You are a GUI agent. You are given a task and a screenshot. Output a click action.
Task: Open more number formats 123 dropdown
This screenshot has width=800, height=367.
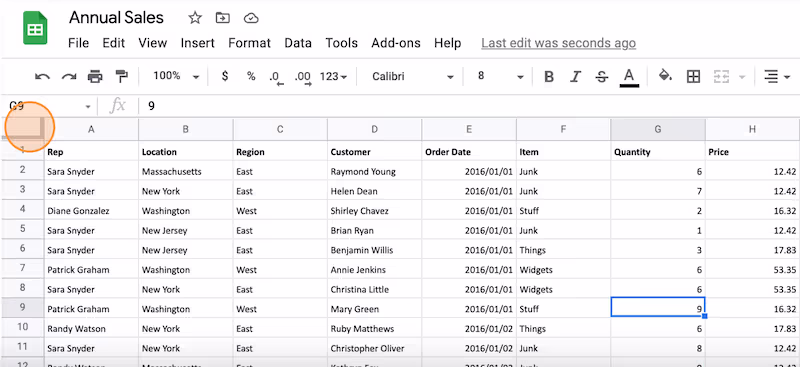(333, 76)
